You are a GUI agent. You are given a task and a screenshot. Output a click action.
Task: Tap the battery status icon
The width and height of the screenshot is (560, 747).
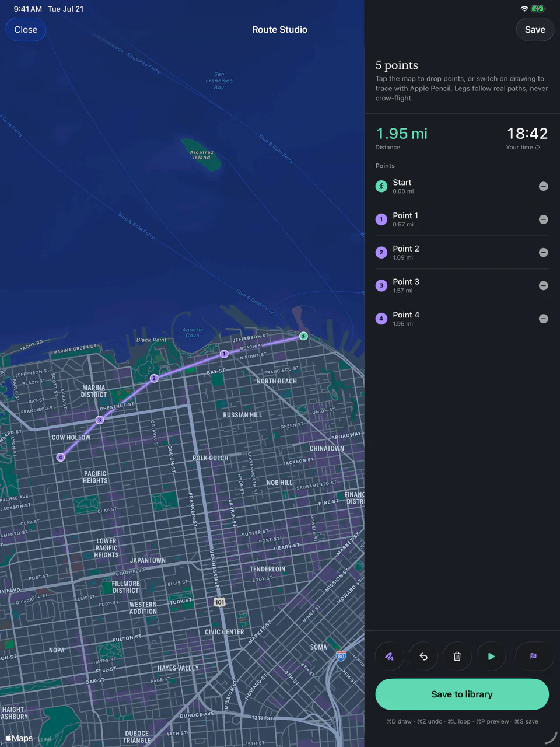tap(538, 9)
